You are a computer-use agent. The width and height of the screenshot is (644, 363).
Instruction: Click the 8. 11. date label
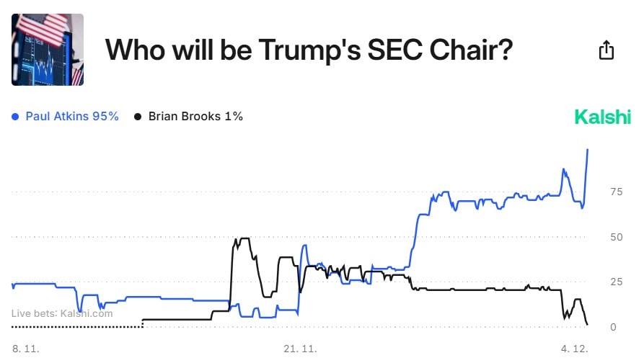[x=26, y=349]
